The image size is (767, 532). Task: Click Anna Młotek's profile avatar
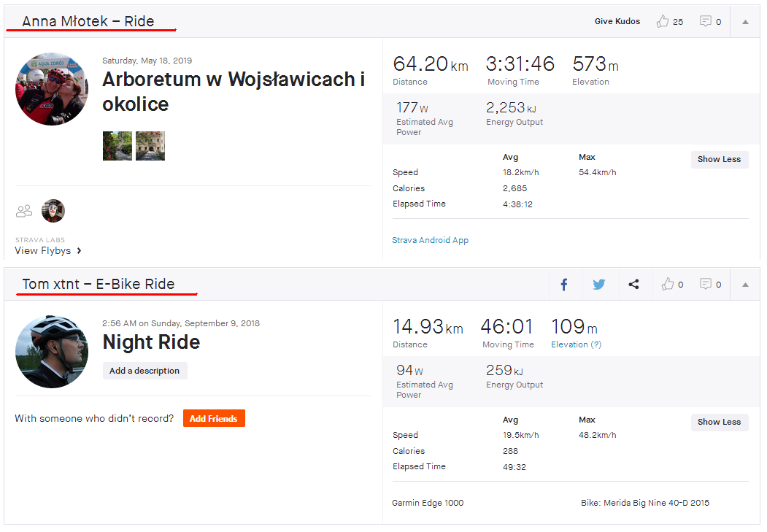point(52,89)
